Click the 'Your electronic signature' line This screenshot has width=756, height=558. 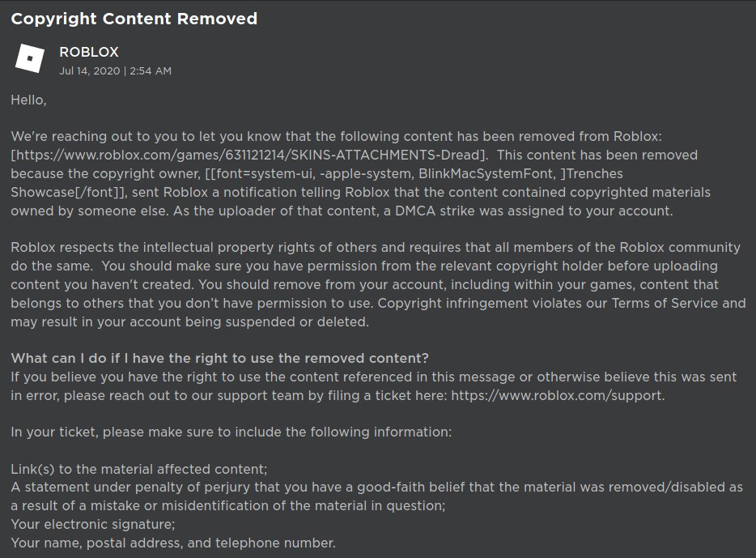click(x=92, y=524)
